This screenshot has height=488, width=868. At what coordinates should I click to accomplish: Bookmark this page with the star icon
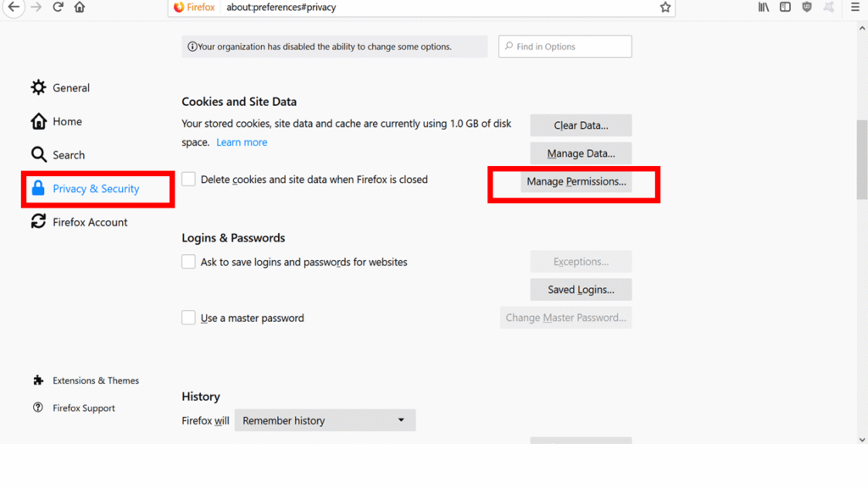point(665,8)
